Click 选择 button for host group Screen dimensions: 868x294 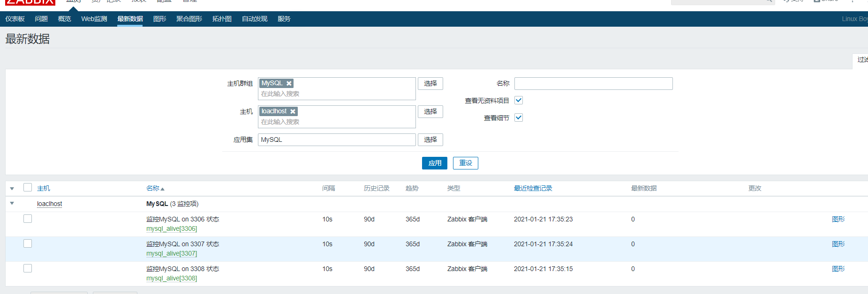point(430,83)
